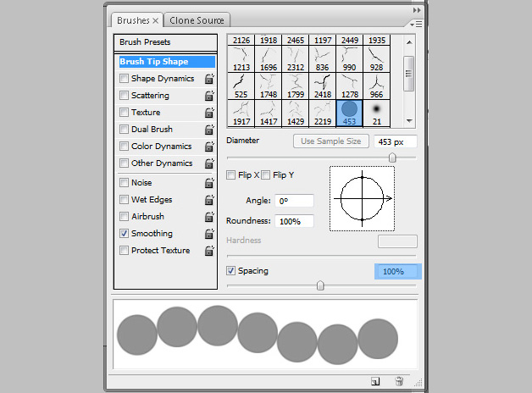The image size is (532, 393).
Task: Click the Use Sample Size button
Action: point(330,141)
